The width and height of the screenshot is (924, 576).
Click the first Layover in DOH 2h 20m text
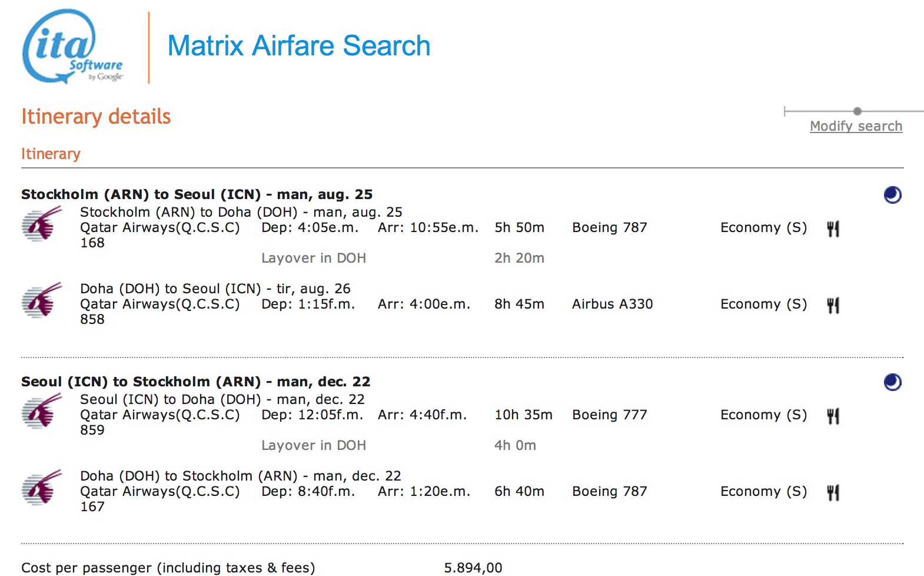point(314,258)
